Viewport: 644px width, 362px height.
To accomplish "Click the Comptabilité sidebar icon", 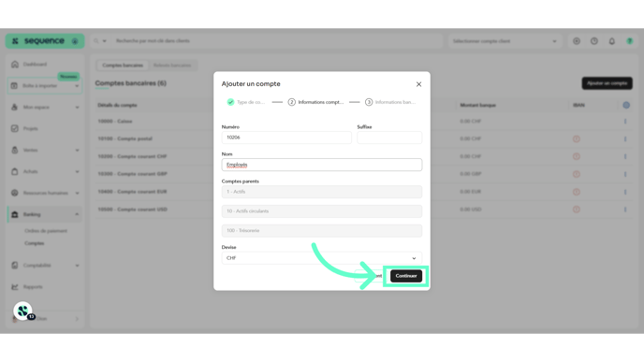I will (15, 265).
